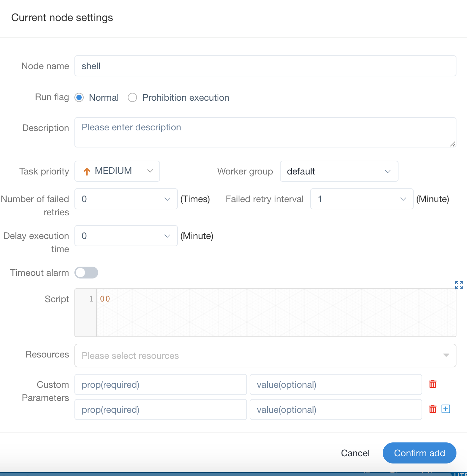Focus the Node name input field
This screenshot has height=476, width=467.
click(265, 66)
